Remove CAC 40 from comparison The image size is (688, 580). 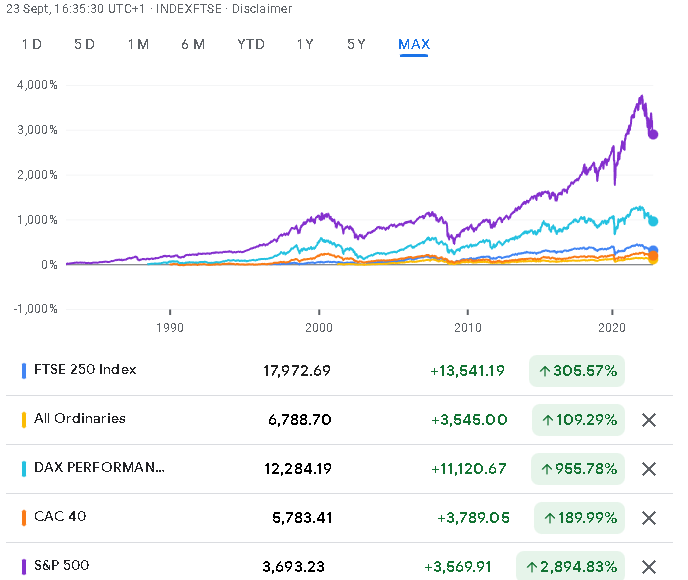point(649,518)
